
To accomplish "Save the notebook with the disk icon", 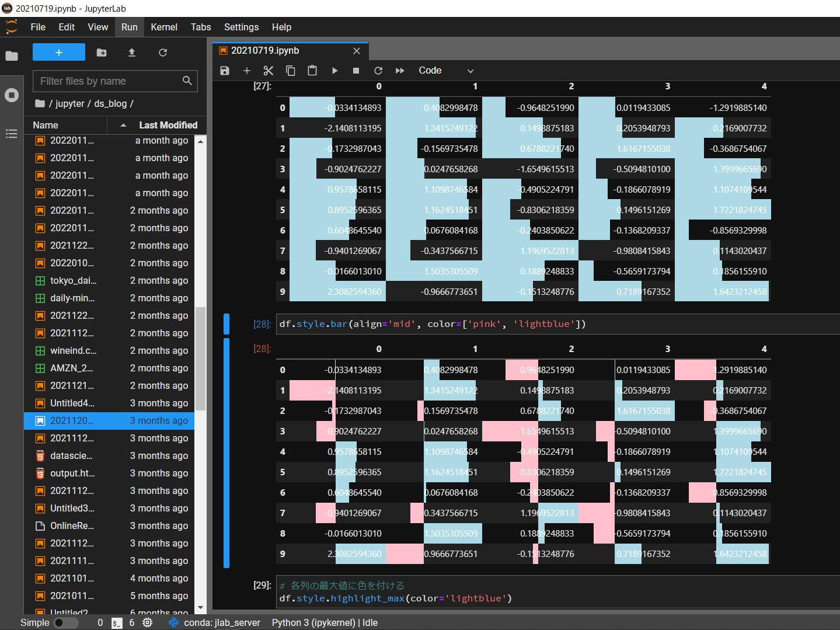I will coord(225,71).
